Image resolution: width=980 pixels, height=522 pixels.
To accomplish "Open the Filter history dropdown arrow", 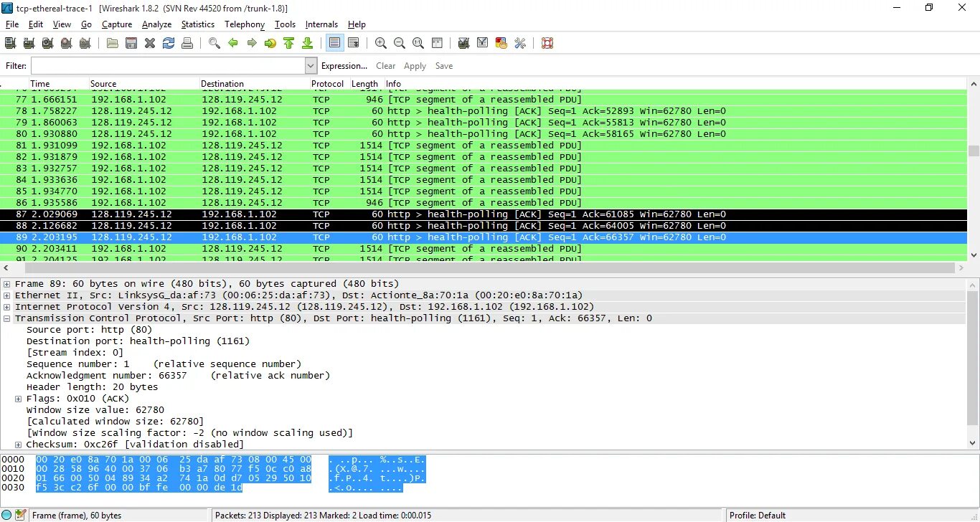I will (311, 66).
